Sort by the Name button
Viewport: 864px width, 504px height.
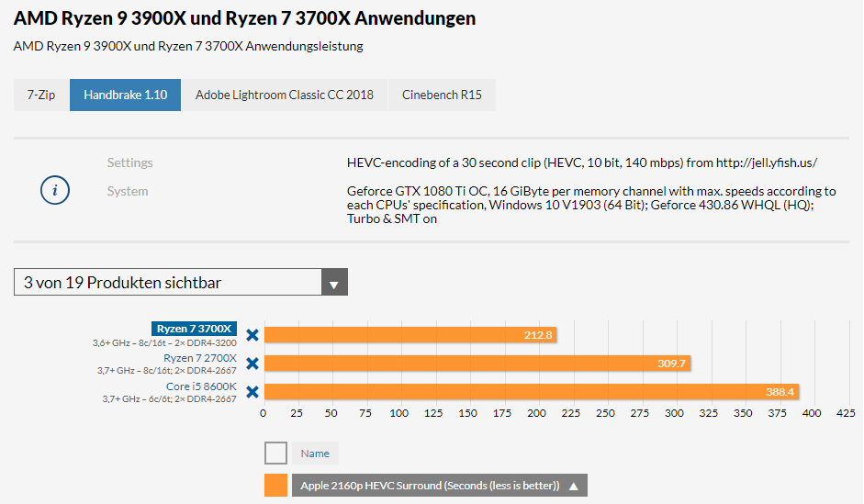[x=315, y=454]
